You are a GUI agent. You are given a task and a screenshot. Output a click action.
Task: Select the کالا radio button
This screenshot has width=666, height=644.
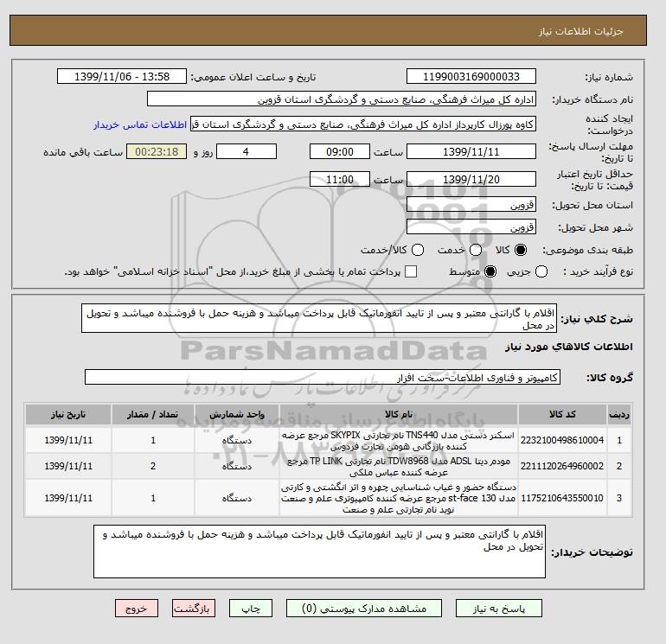tap(521, 250)
